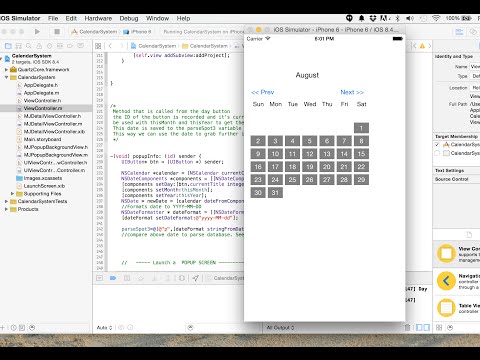
Task: Select MJDetailViewController.xib file
Action: (x=54, y=132)
